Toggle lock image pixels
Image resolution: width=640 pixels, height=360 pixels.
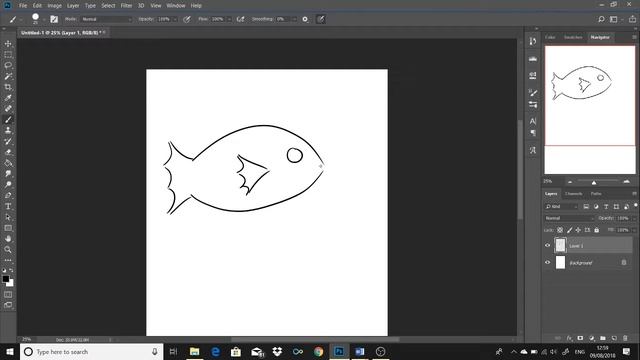click(569, 230)
